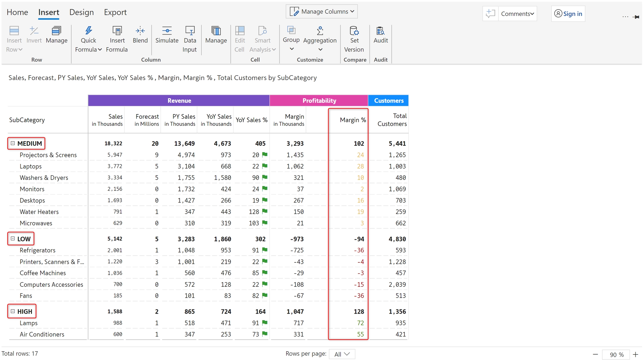
Task: Switch to the Export tab
Action: [115, 12]
